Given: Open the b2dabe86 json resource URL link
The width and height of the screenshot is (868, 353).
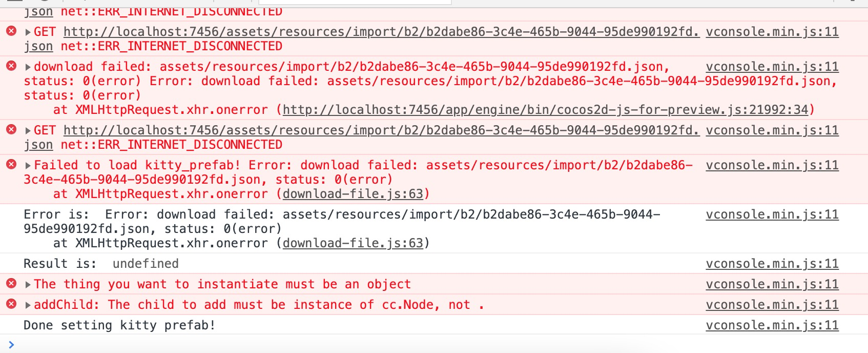Looking at the screenshot, I should (x=381, y=31).
